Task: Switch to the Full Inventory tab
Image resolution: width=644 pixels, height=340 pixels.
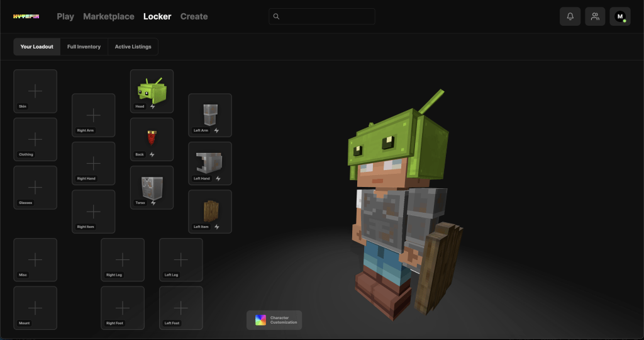Action: (x=84, y=47)
